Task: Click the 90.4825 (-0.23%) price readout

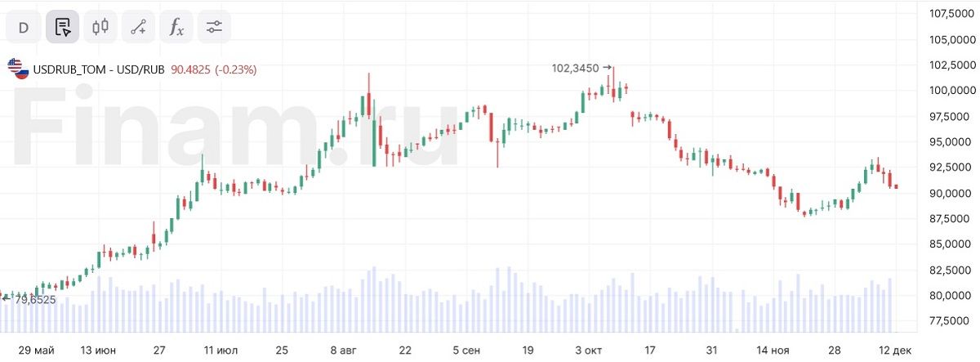Action: (x=213, y=70)
